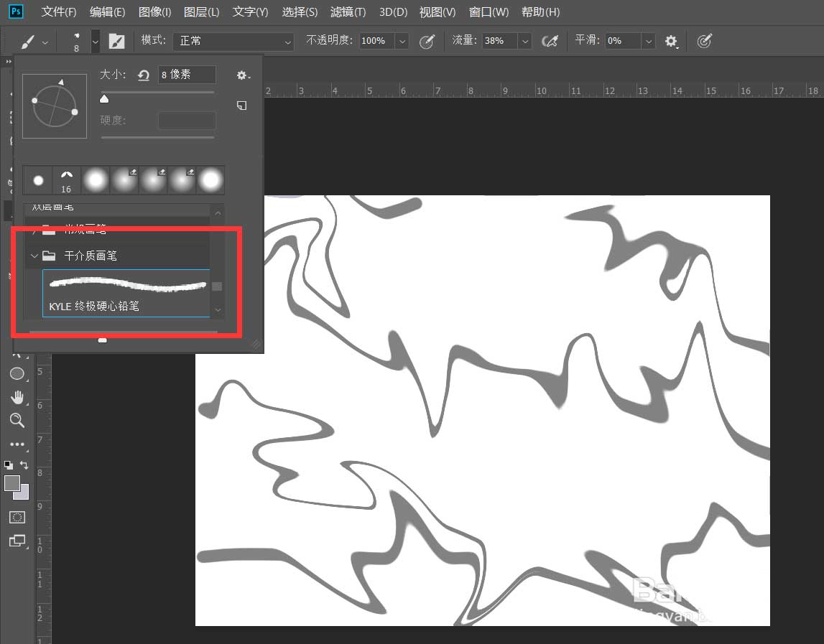The image size is (824, 644).
Task: Click the brush size 8 像素 field
Action: (187, 75)
